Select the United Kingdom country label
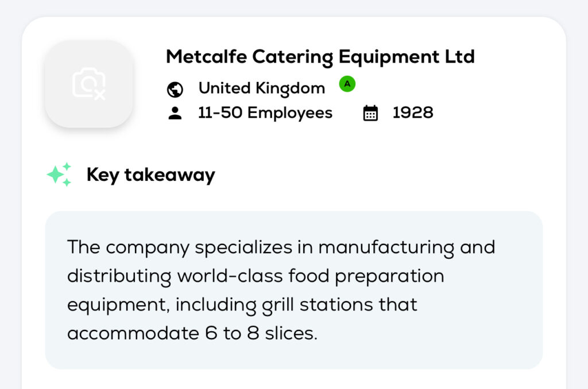The image size is (588, 389). pyautogui.click(x=261, y=88)
